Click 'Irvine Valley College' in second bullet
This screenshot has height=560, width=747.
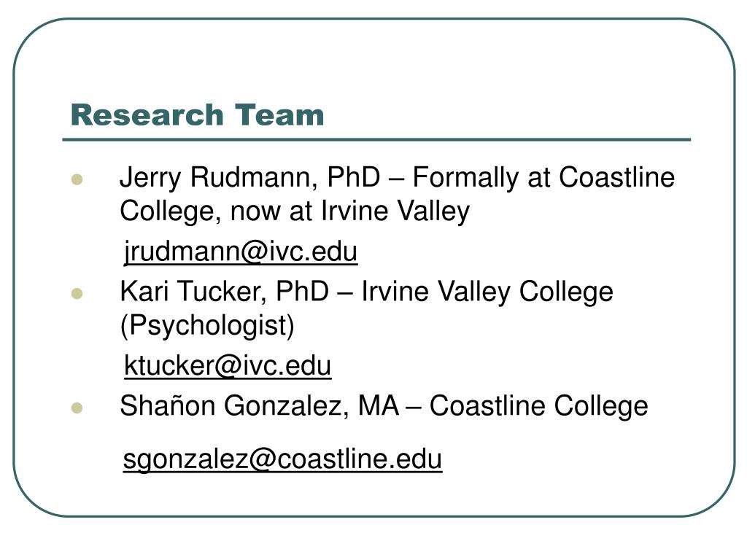[487, 292]
